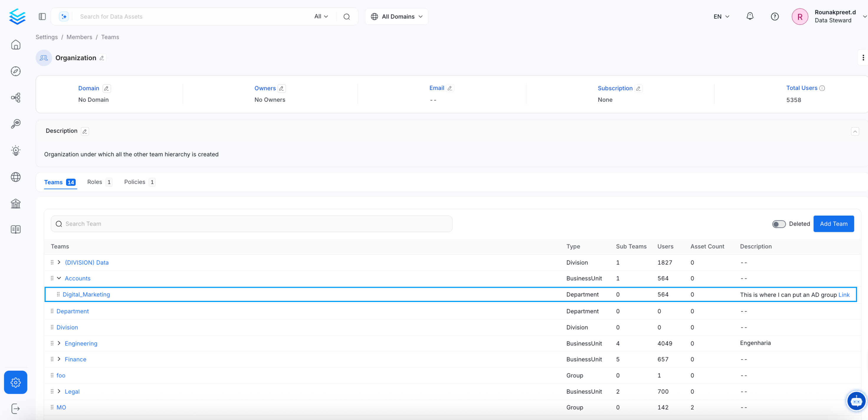Viewport: 868px width, 420px height.
Task: Open the chatbot assistant icon
Action: pyautogui.click(x=856, y=401)
